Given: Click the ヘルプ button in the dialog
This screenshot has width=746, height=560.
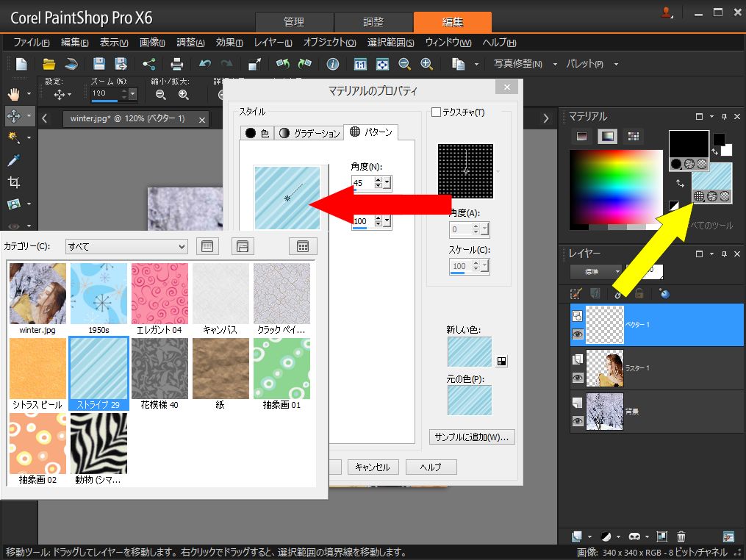Looking at the screenshot, I should pos(431,467).
